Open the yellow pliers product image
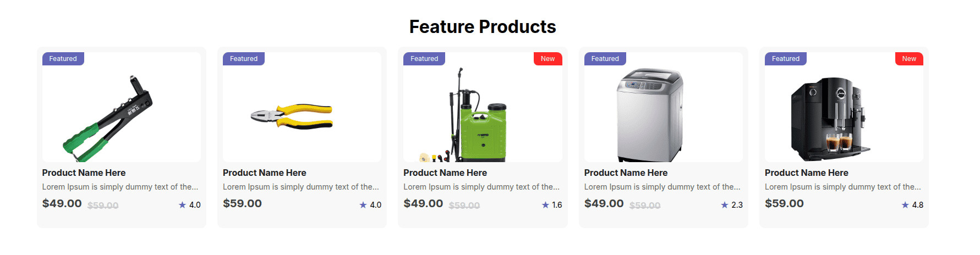Image resolution: width=980 pixels, height=255 pixels. (x=292, y=116)
